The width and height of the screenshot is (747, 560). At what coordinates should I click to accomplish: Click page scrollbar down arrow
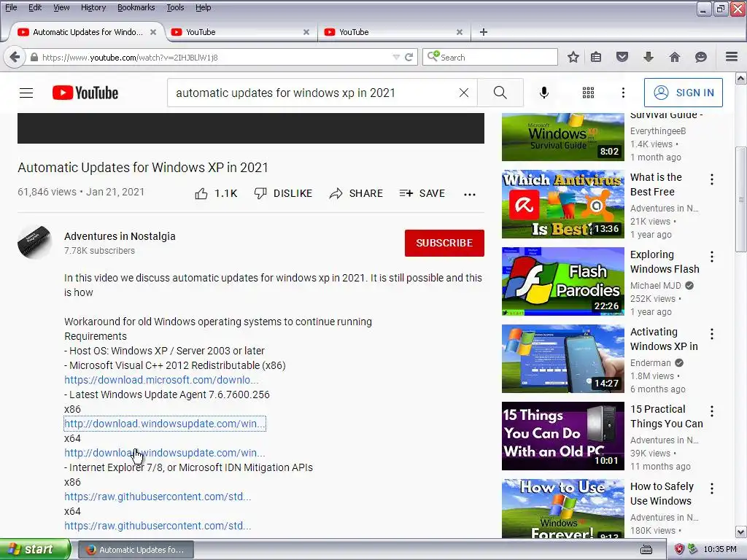coord(741,532)
